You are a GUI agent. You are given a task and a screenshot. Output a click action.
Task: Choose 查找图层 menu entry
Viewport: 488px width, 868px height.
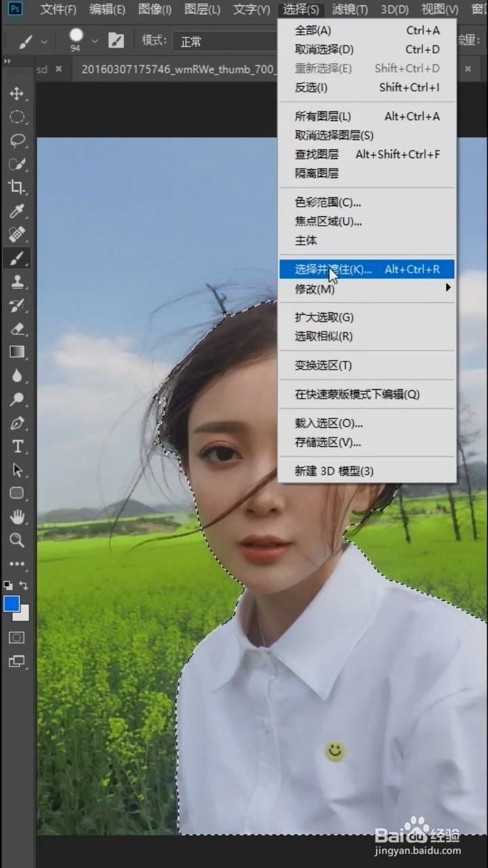[367, 155]
